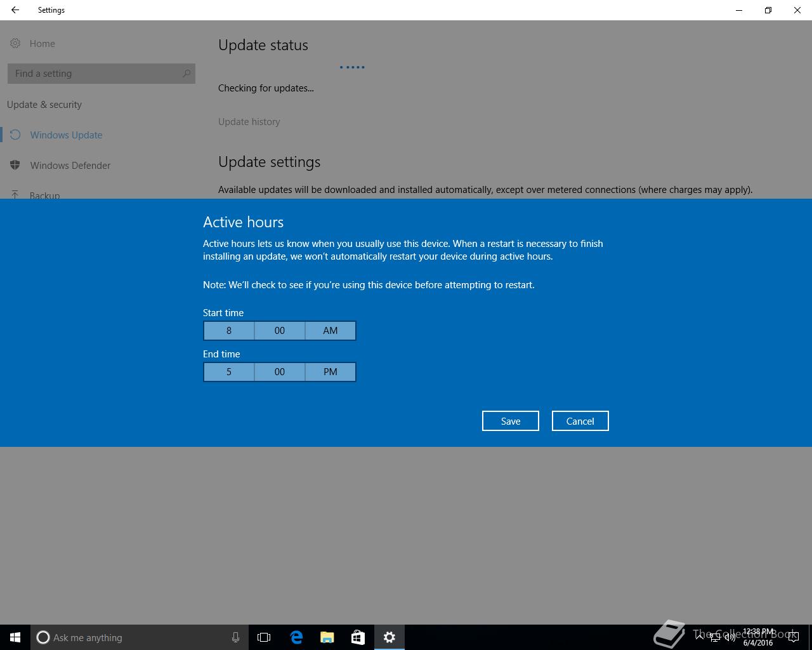812x650 pixels.
Task: Open File Explorer from the taskbar
Action: [x=327, y=637]
